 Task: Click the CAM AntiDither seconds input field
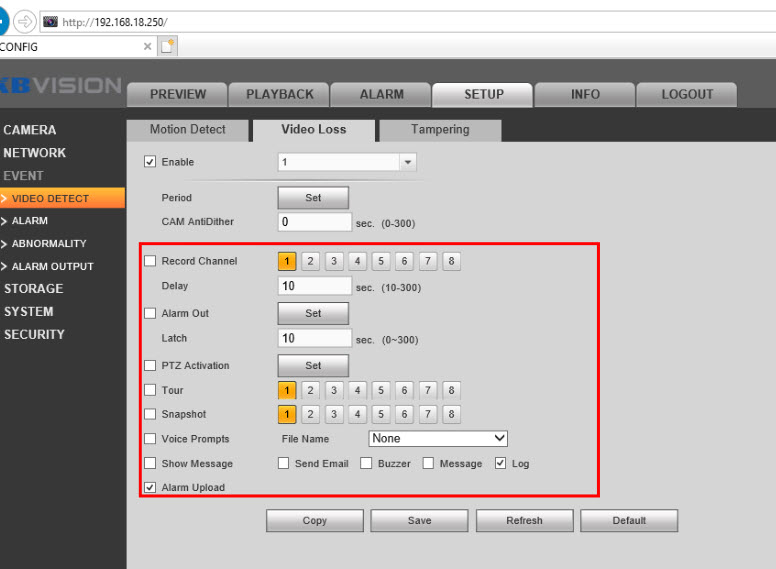pyautogui.click(x=314, y=222)
